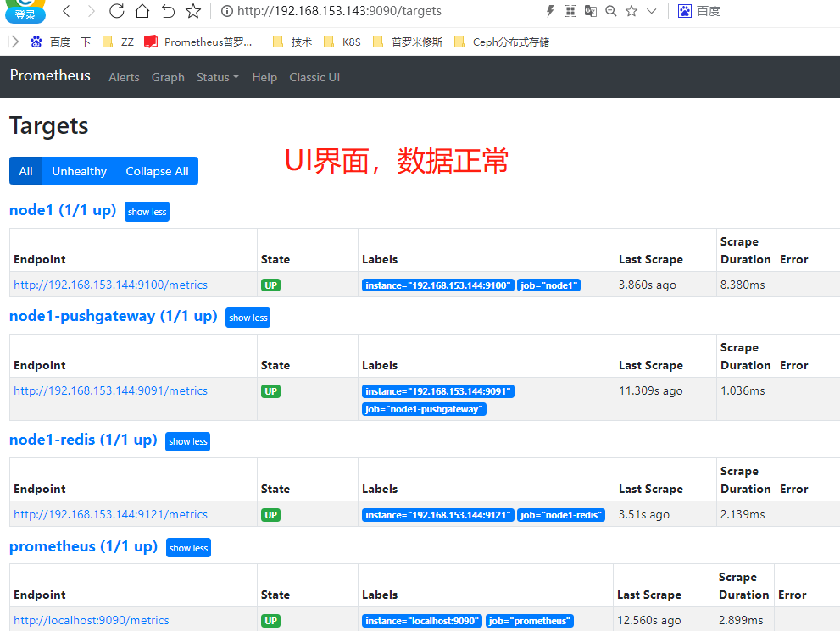Open the browser home page icon
The height and width of the screenshot is (631, 840).
click(x=142, y=11)
